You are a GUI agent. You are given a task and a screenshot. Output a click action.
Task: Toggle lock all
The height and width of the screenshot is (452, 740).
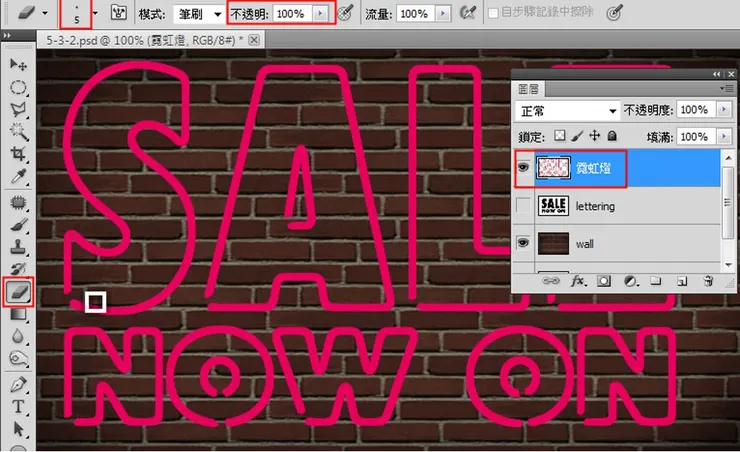click(x=612, y=136)
